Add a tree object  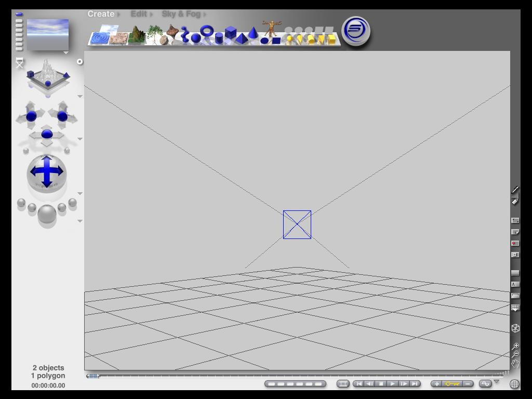pos(154,34)
